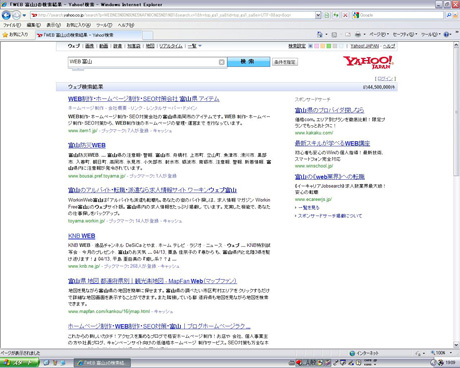This screenshot has height=368, width=460.
Task: Click the Yahoo! JAPAN logo
Action: point(368,62)
